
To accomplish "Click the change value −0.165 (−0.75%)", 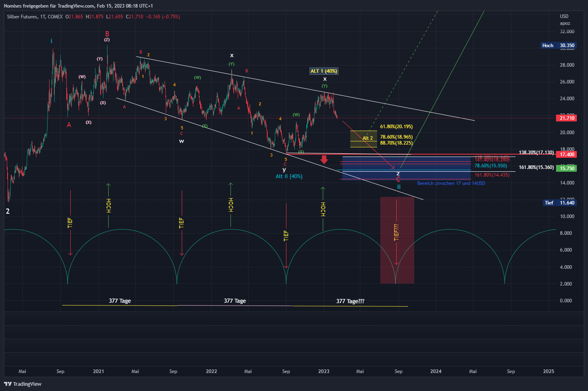I will [163, 17].
